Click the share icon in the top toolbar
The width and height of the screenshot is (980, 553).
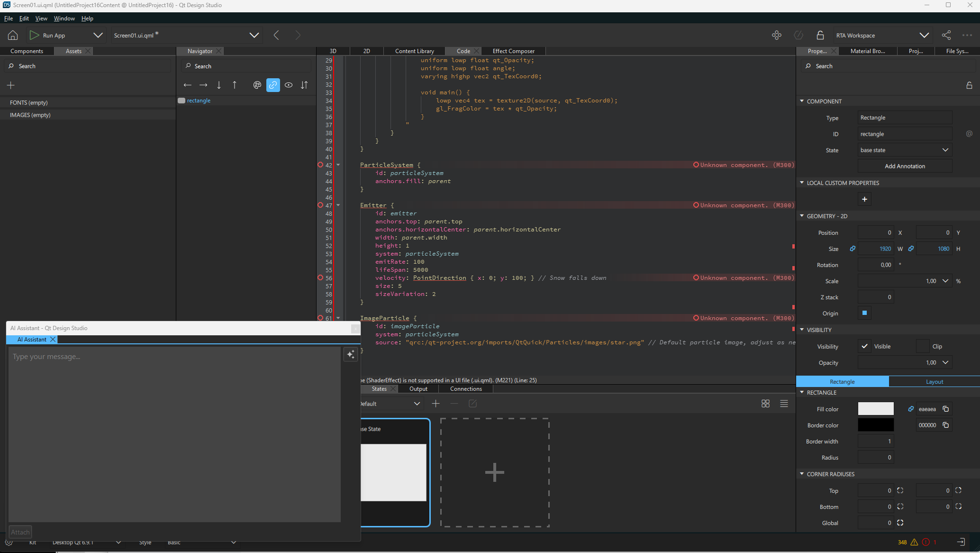[946, 35]
